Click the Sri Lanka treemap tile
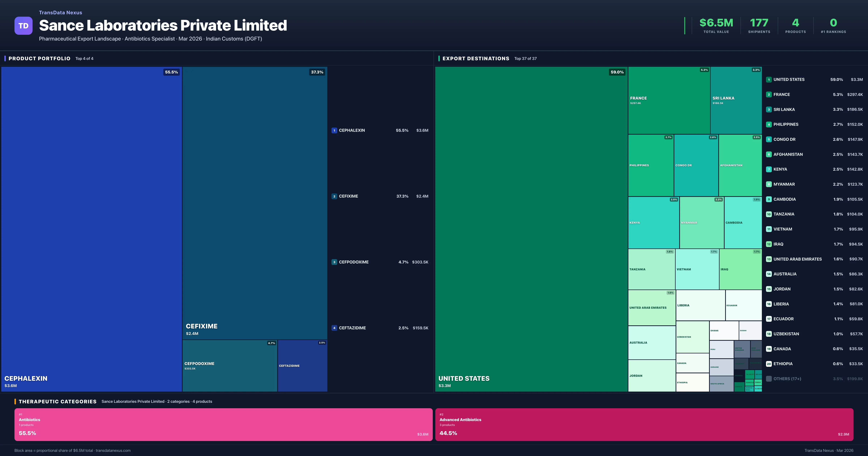This screenshot has height=456, width=868. click(x=736, y=100)
